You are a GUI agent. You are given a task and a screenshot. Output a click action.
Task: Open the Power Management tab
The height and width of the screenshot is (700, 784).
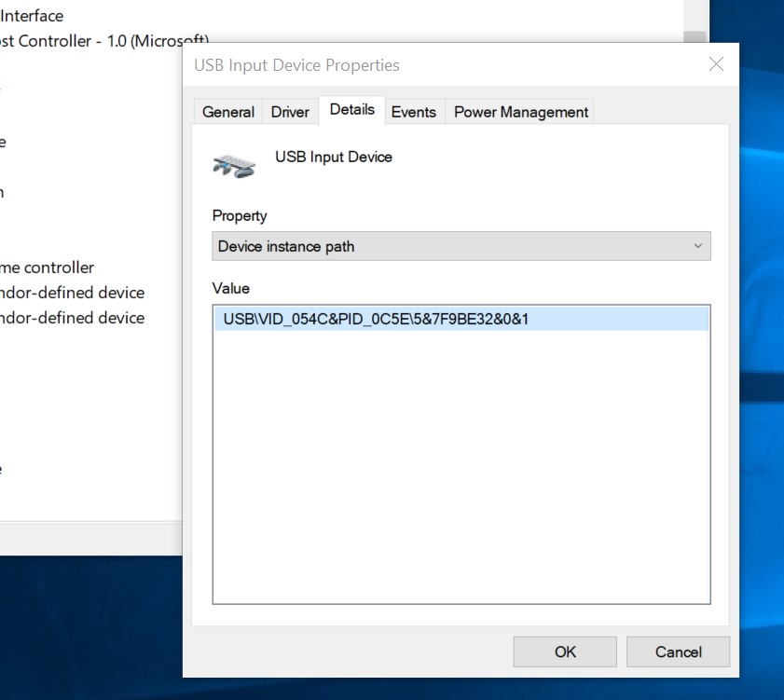(x=520, y=112)
